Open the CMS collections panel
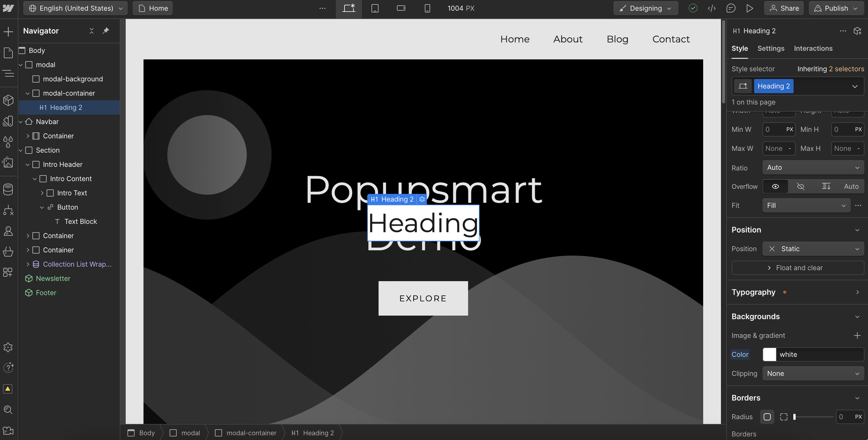868x440 pixels. tap(8, 189)
